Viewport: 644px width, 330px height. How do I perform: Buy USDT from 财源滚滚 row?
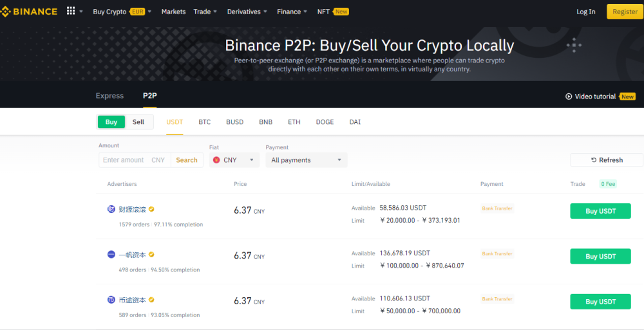tap(600, 211)
